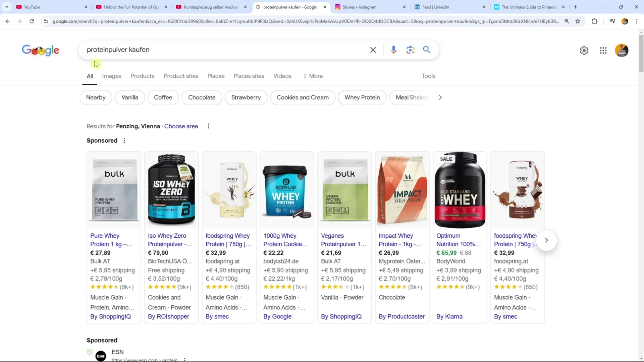Show more filter chips with arrow
The height and width of the screenshot is (362, 644).
pos(440,98)
